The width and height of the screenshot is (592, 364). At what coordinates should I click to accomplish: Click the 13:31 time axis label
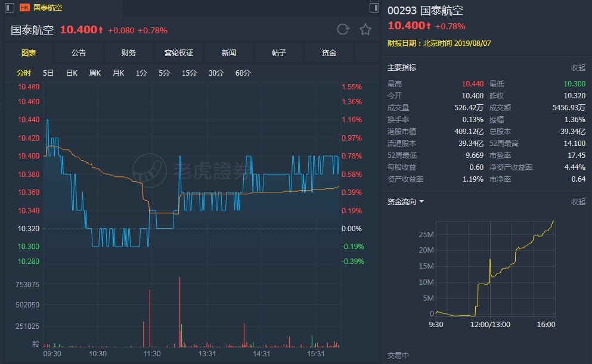pos(207,354)
